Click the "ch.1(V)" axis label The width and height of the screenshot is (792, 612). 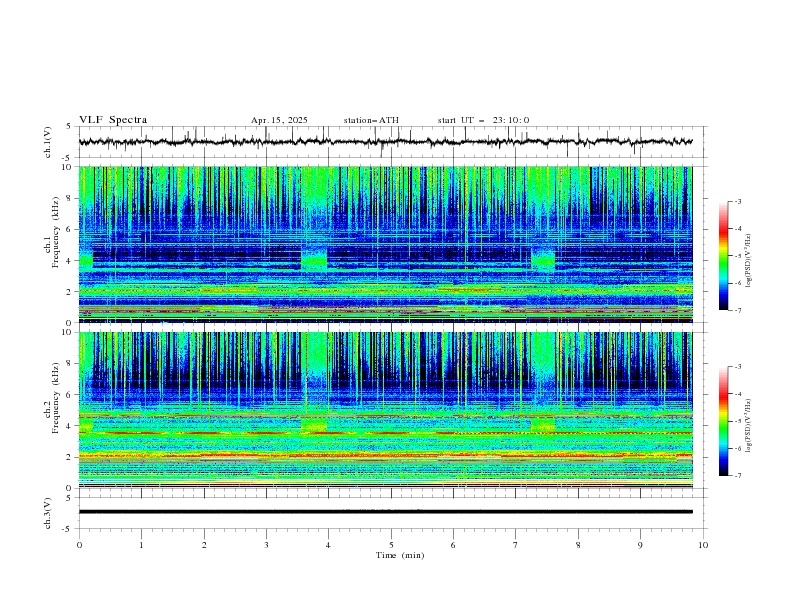tap(47, 142)
